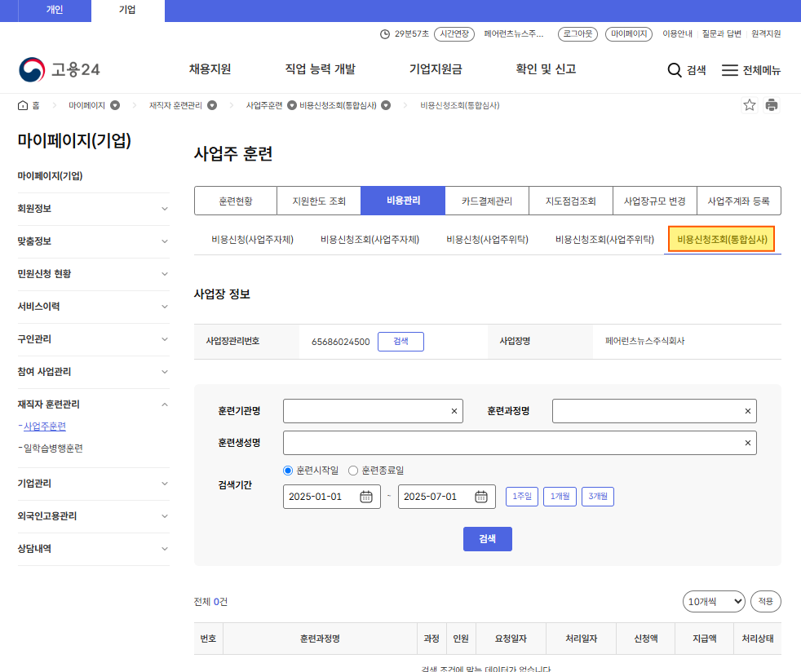Expand 참여 사업관리 sidebar section
The image size is (801, 672).
(x=93, y=372)
